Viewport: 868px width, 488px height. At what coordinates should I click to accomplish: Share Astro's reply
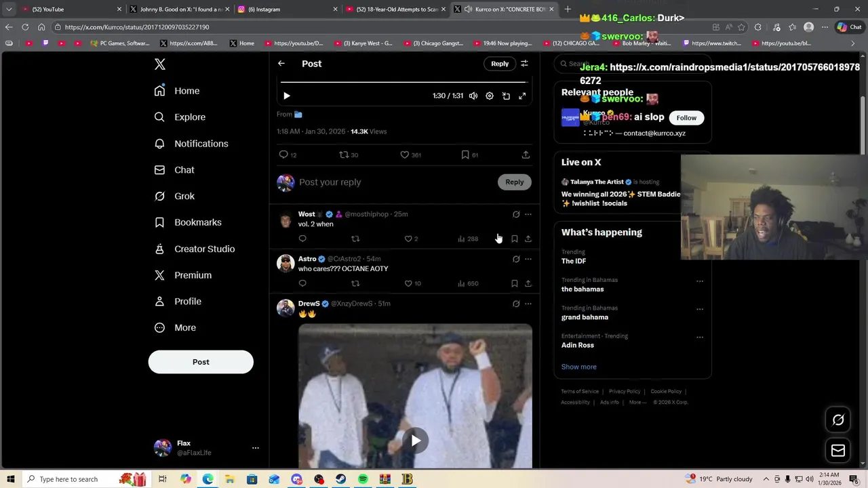528,283
